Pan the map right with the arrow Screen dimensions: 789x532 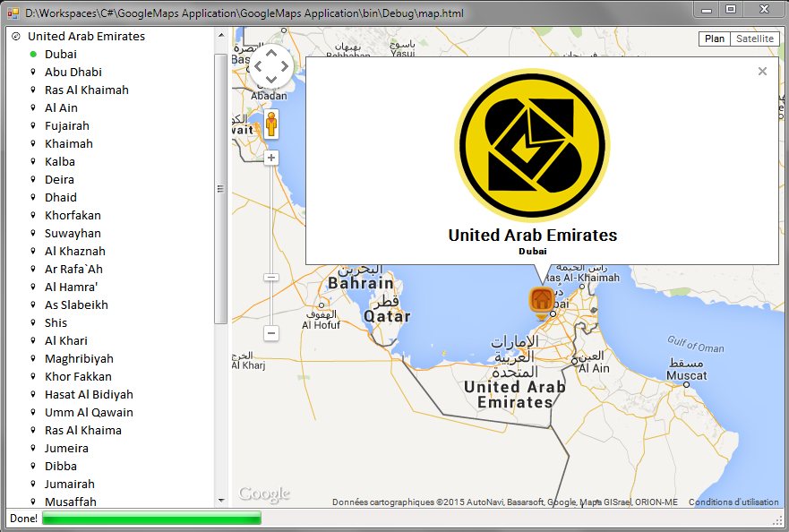(x=284, y=66)
